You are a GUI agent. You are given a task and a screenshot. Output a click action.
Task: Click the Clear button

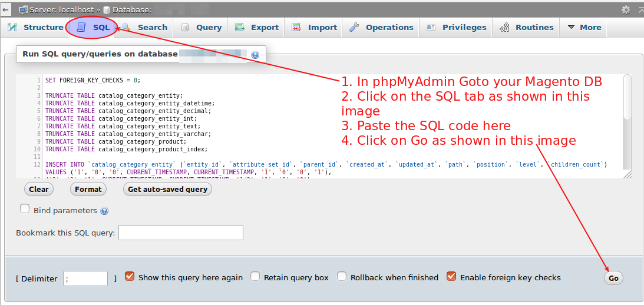coord(39,189)
